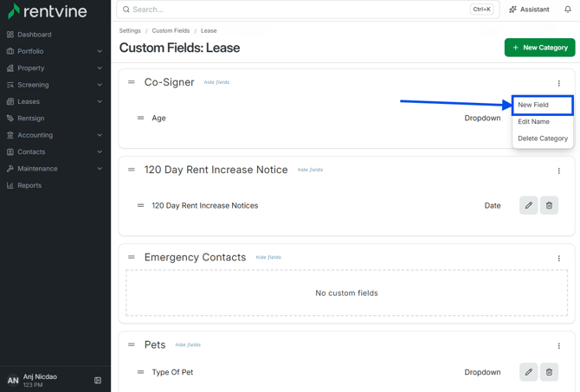Image resolution: width=580 pixels, height=392 pixels.
Task: Click the notification bell icon
Action: pos(567,10)
